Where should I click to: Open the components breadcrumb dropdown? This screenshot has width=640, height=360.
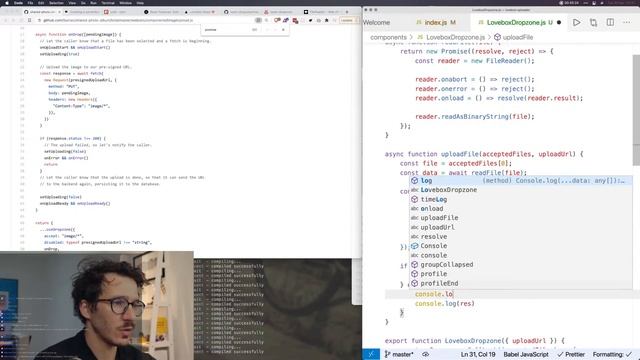click(389, 37)
